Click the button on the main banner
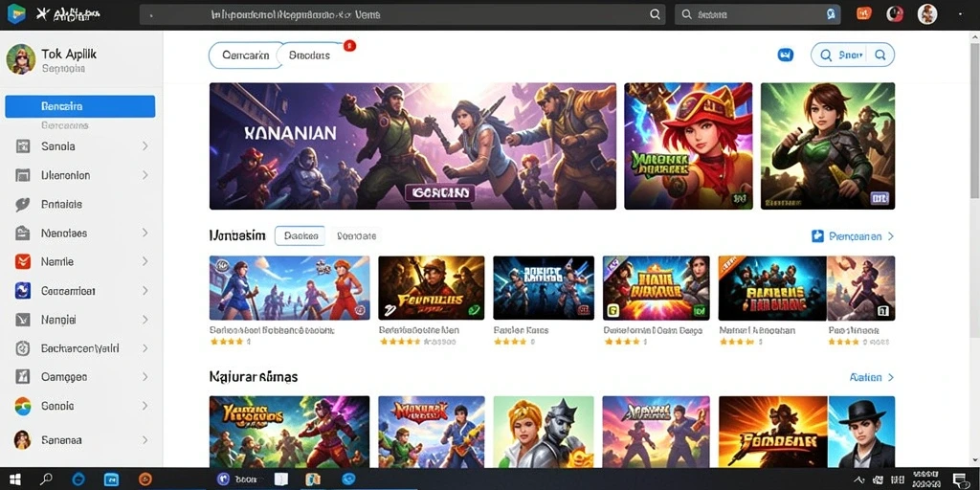Viewport: 980px width, 490px height. (439, 192)
